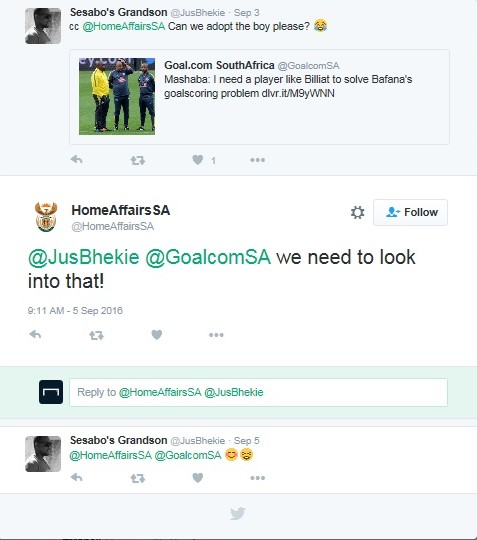
Task: Open more options on top tweet
Action: (258, 160)
